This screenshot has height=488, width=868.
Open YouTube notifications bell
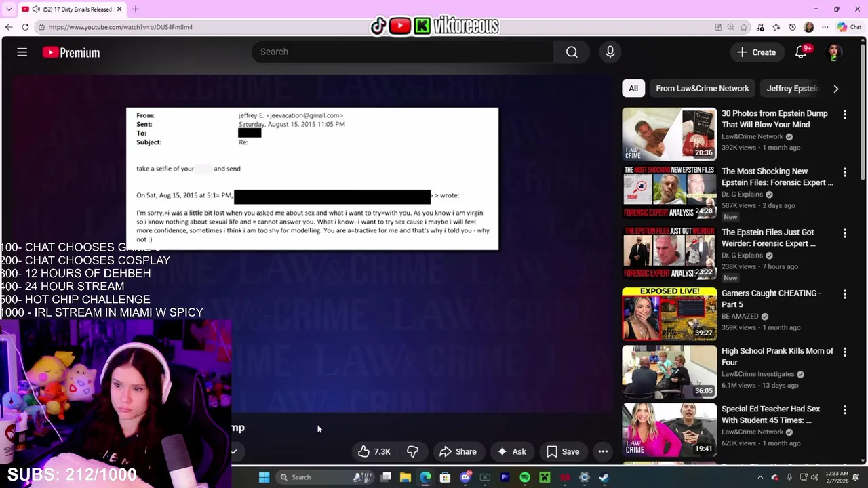(x=801, y=52)
